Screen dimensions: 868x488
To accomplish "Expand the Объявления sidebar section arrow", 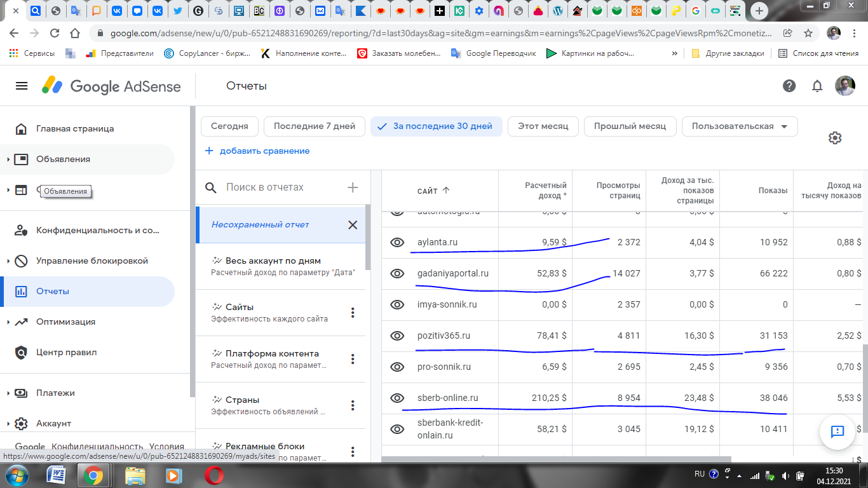I will 8,159.
